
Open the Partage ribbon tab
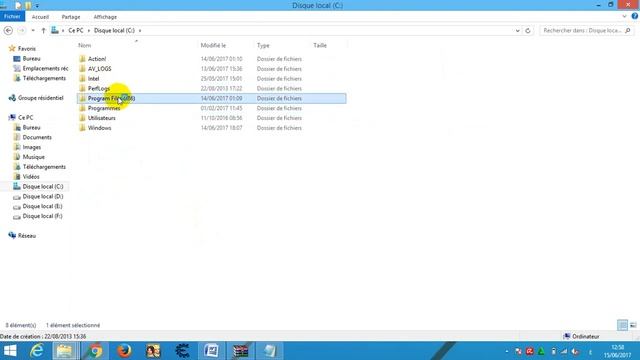coord(71,17)
